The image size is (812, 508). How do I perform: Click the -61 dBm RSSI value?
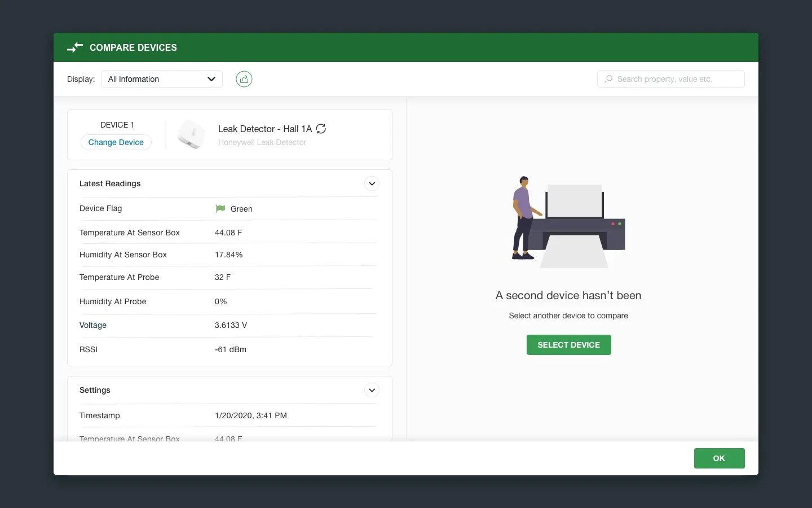231,349
